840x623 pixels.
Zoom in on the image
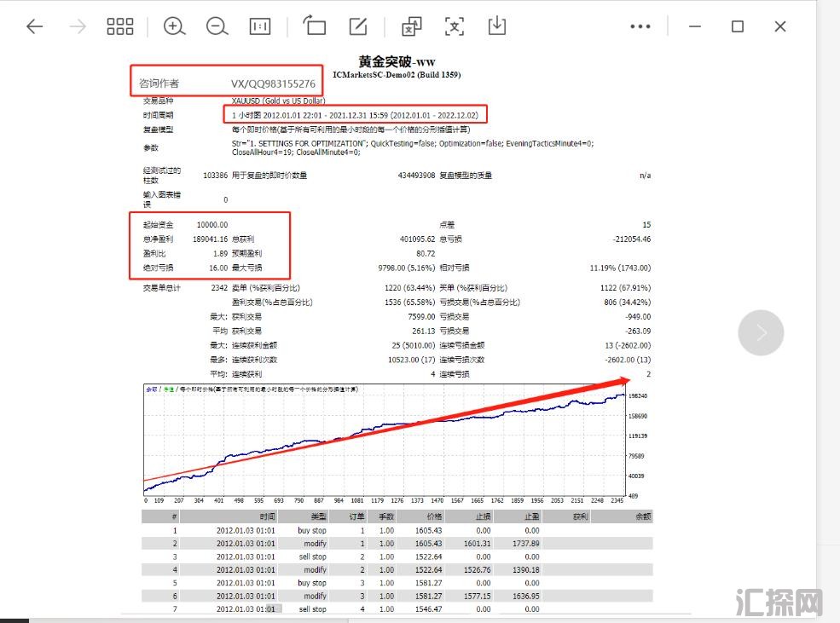(x=174, y=26)
